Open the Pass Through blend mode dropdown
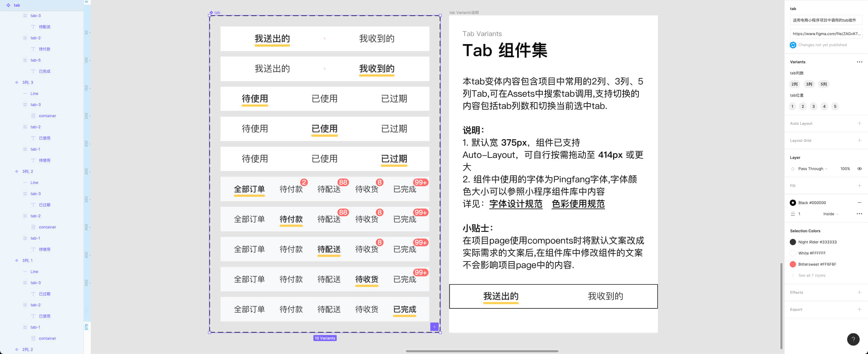This screenshot has height=354, width=868. 813,169
